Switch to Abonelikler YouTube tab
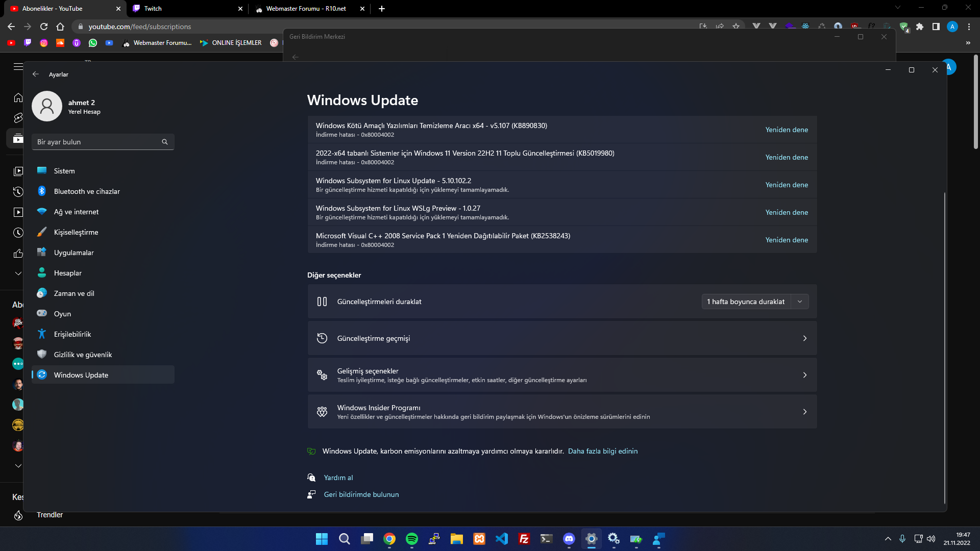The height and width of the screenshot is (551, 980). [x=65, y=9]
